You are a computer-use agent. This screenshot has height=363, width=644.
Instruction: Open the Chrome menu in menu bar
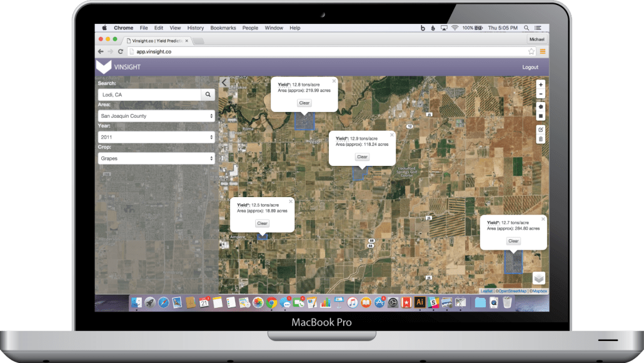point(123,28)
